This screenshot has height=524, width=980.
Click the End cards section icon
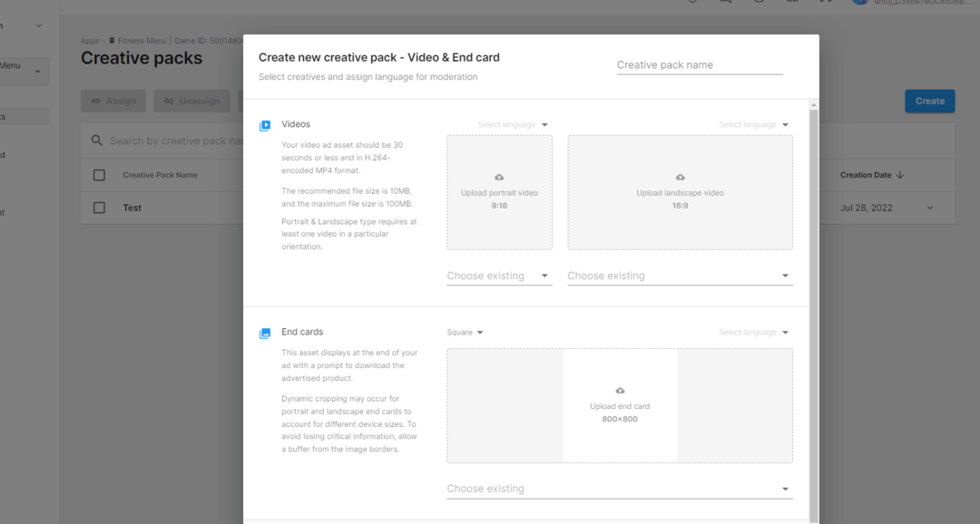265,334
